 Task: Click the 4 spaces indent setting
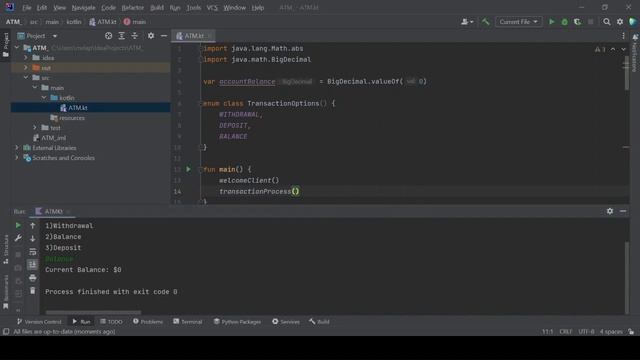(x=611, y=332)
